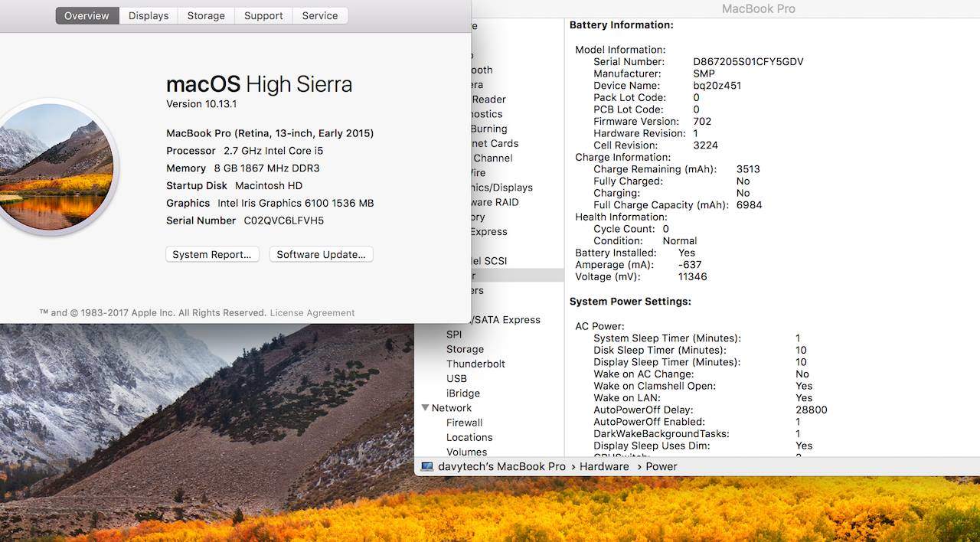The width and height of the screenshot is (980, 542).
Task: Click the Cell Revision value 3224
Action: click(705, 145)
